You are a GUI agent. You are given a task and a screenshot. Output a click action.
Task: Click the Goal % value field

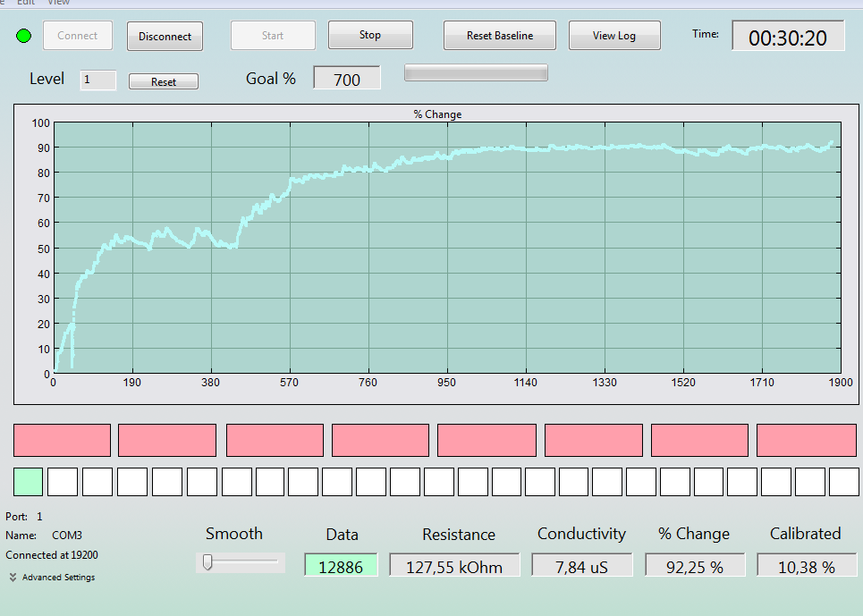(347, 78)
